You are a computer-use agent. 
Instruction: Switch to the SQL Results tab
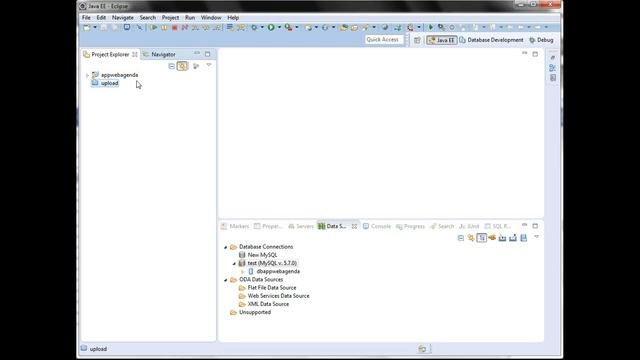498,226
